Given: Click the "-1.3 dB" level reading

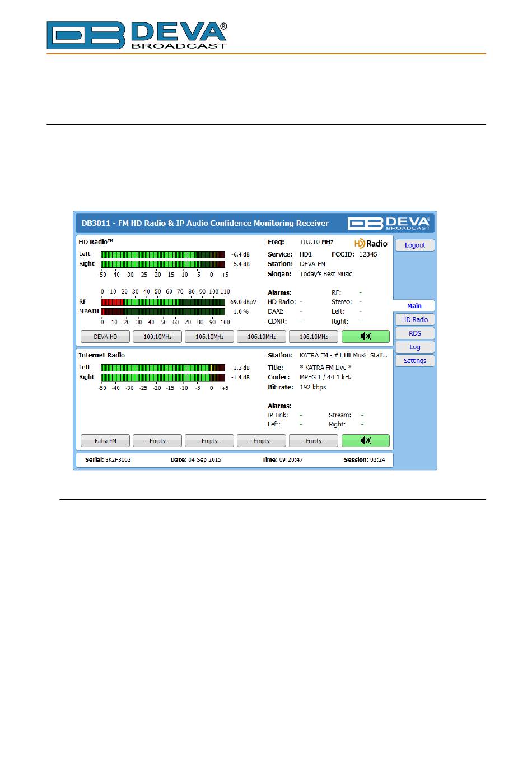Looking at the screenshot, I should tap(240, 368).
